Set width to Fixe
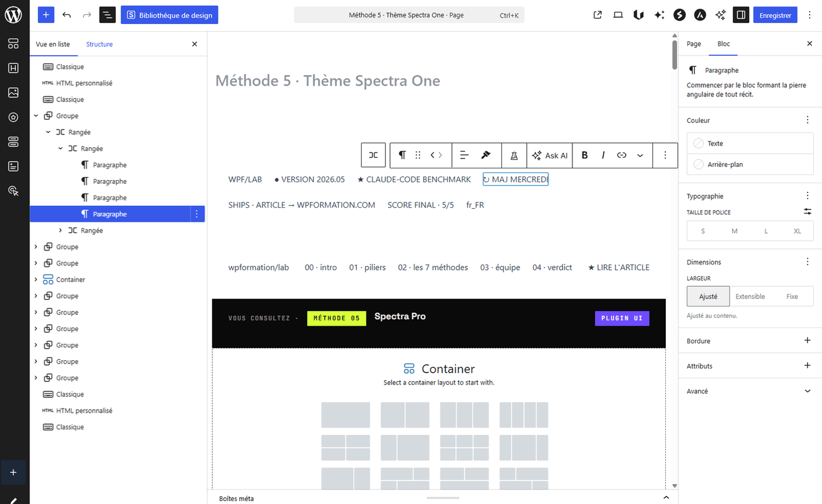 click(792, 296)
